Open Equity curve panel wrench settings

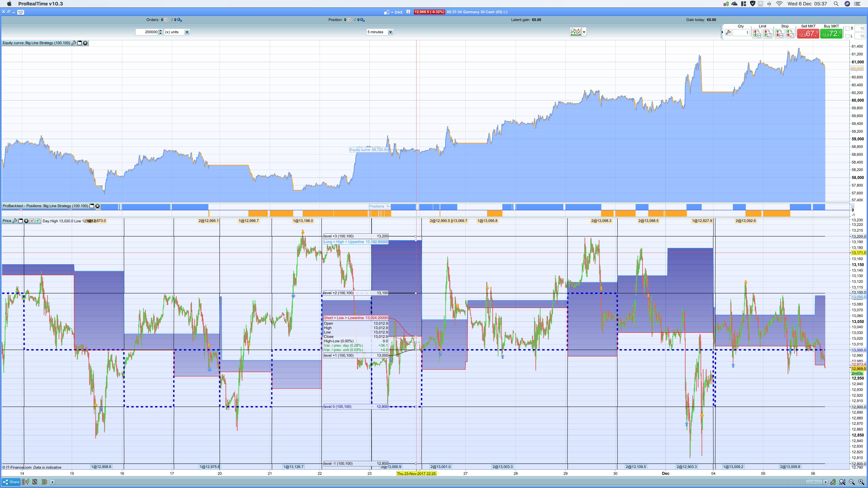(x=74, y=43)
